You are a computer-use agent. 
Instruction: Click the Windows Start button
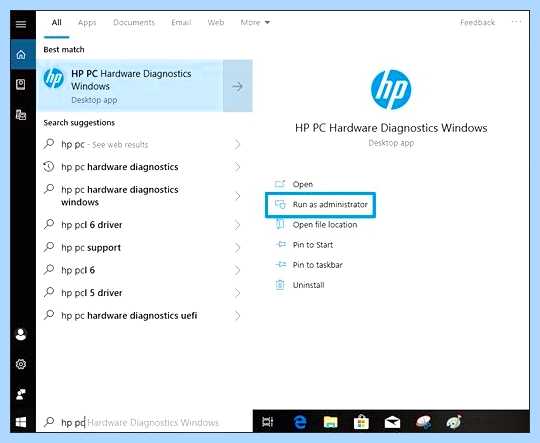[x=21, y=422]
